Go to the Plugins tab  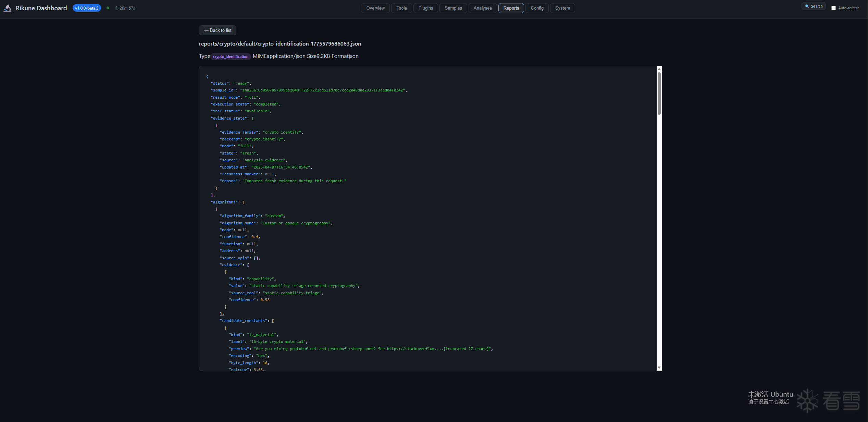click(425, 8)
